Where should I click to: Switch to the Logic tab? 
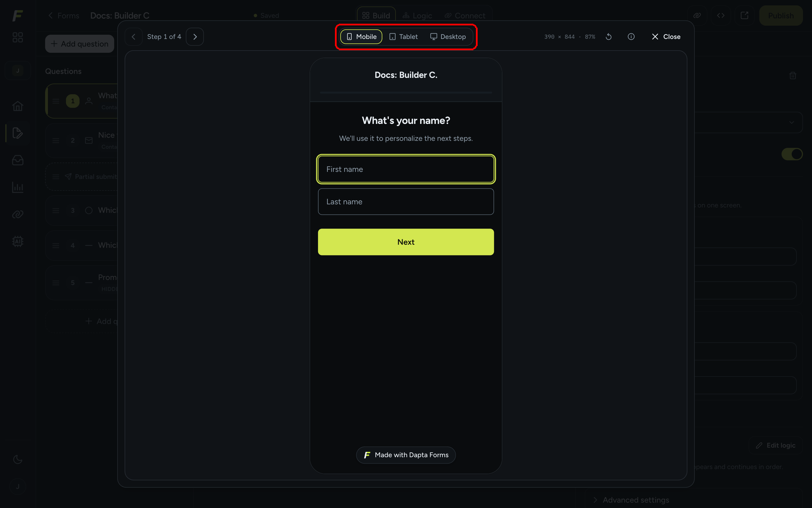(417, 16)
